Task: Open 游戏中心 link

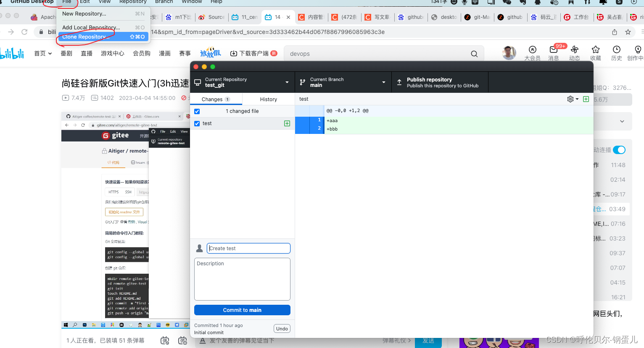Action: pyautogui.click(x=113, y=53)
